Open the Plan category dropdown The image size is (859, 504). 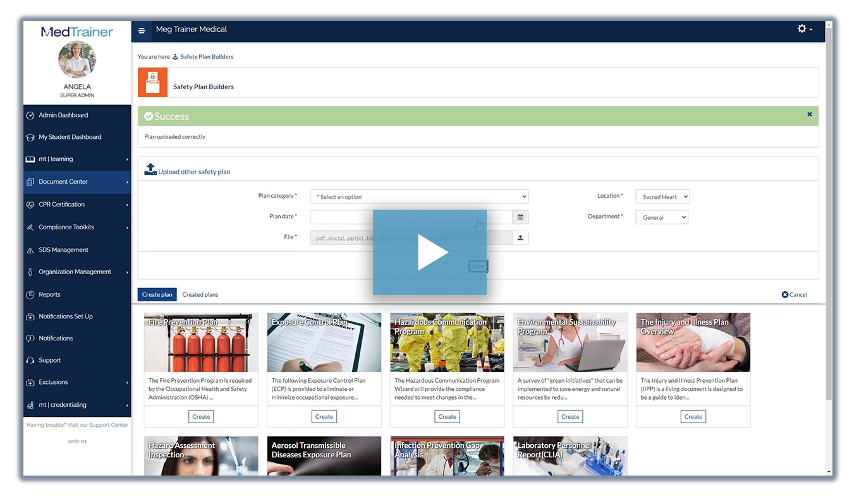[418, 196]
